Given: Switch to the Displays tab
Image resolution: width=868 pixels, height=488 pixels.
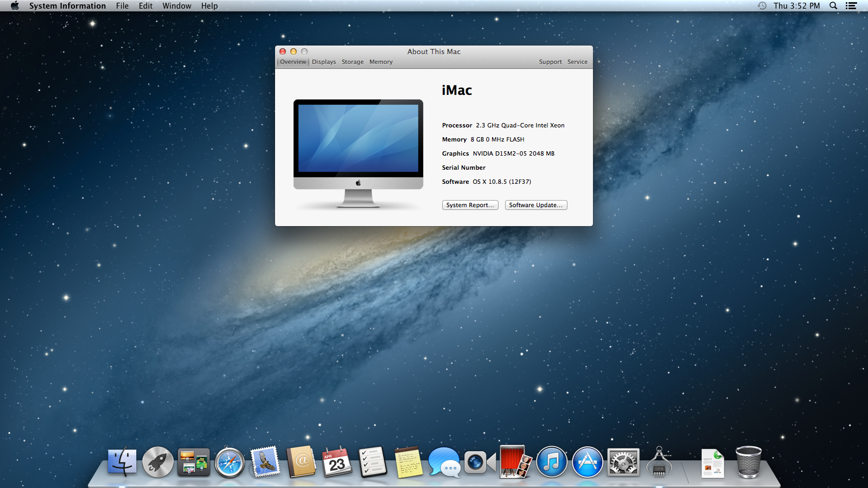Looking at the screenshot, I should 324,62.
